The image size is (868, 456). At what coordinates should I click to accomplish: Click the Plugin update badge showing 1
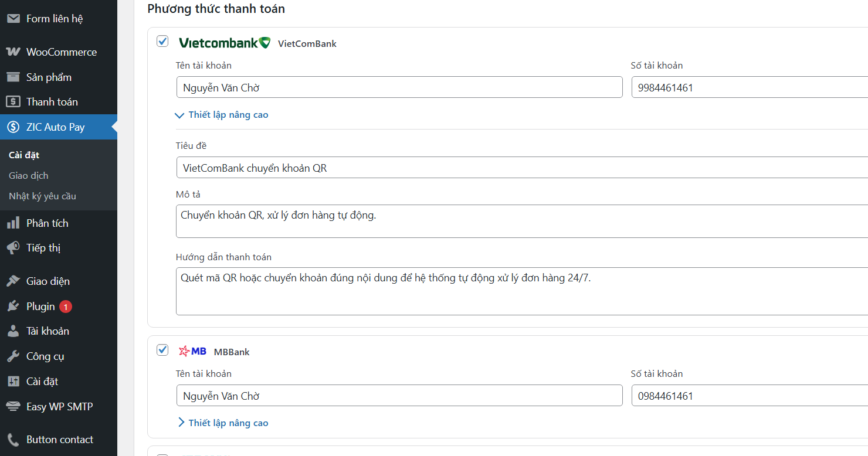pos(66,307)
